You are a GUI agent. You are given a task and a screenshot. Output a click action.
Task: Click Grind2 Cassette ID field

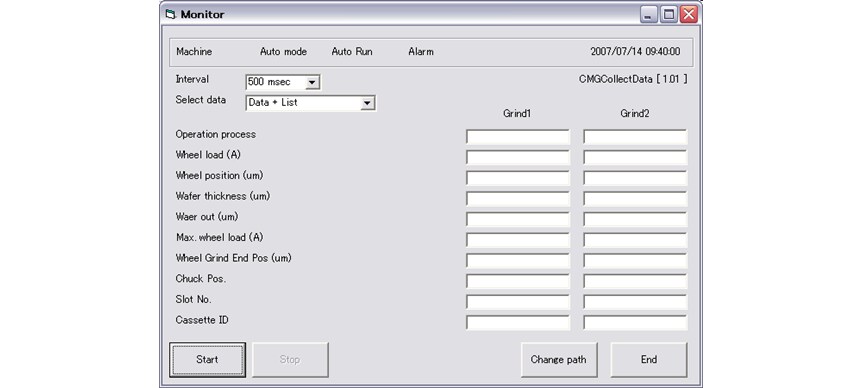635,323
